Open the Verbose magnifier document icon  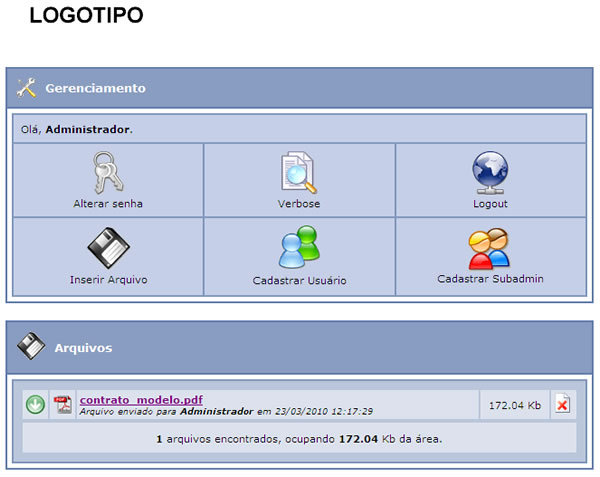coord(299,172)
